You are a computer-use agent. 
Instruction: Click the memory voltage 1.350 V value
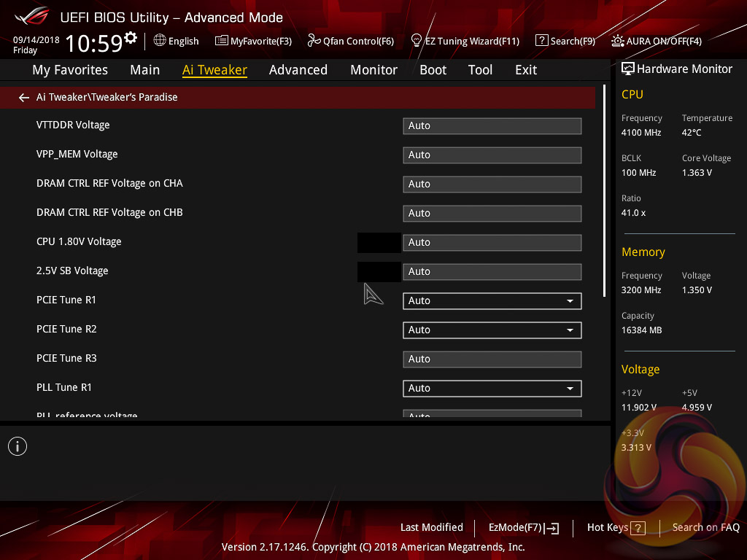pos(697,290)
